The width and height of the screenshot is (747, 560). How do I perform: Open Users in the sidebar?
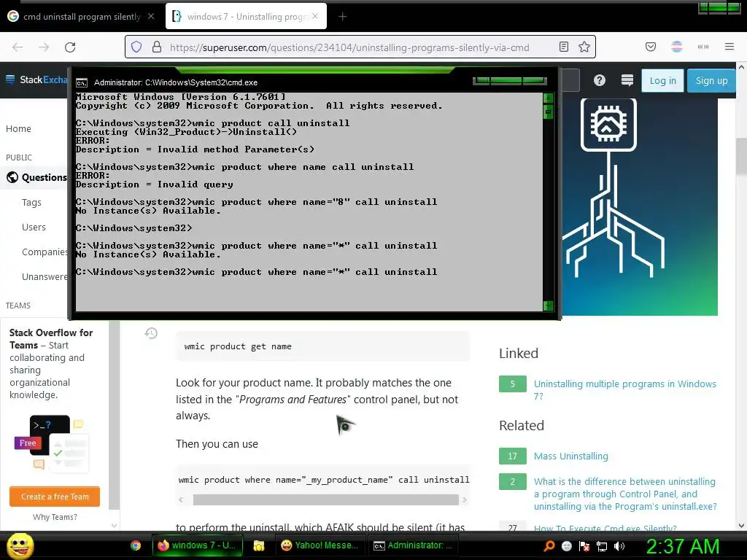click(x=34, y=227)
